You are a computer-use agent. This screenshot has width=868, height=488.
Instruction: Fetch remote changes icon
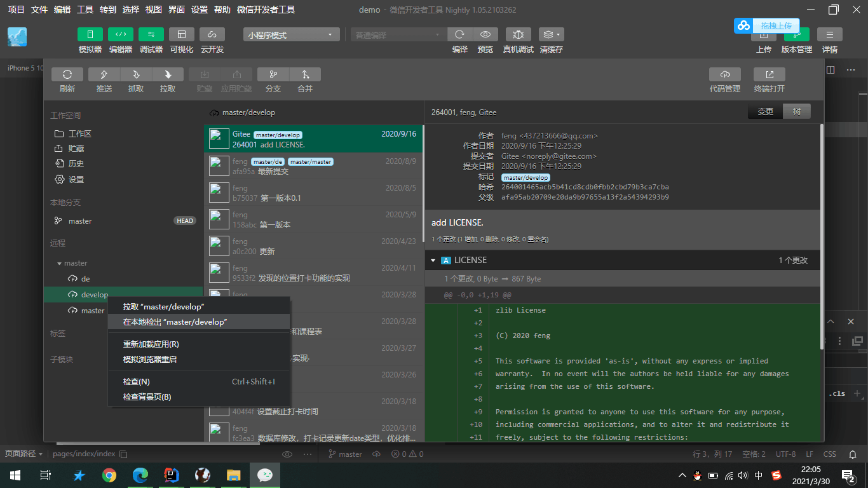click(x=136, y=74)
